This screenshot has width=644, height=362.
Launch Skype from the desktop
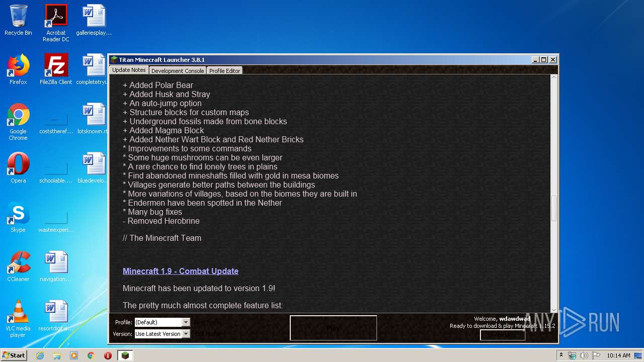point(18,217)
